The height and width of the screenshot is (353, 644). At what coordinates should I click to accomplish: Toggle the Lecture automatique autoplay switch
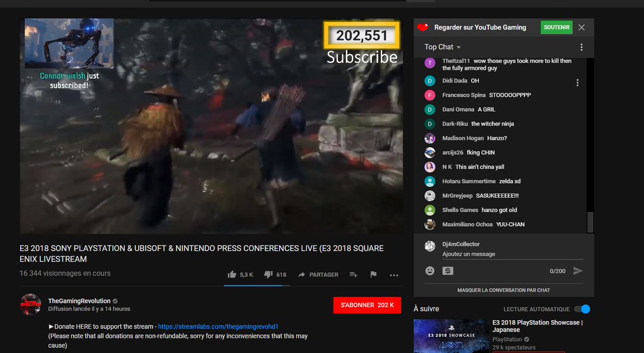pos(582,309)
